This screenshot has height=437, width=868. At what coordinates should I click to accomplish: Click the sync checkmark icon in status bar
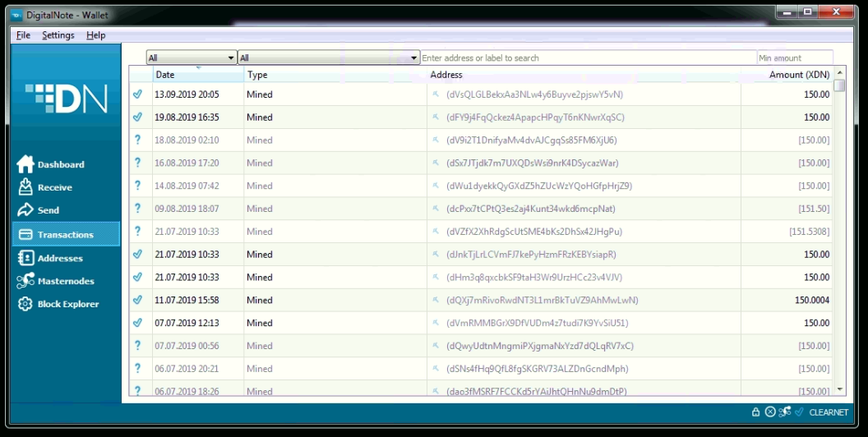tap(799, 412)
